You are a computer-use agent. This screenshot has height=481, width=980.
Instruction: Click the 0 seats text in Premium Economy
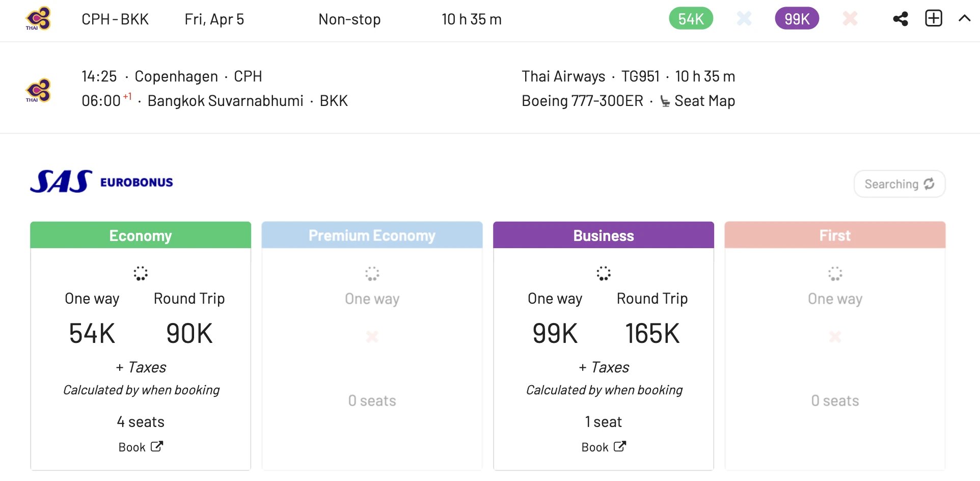click(372, 401)
